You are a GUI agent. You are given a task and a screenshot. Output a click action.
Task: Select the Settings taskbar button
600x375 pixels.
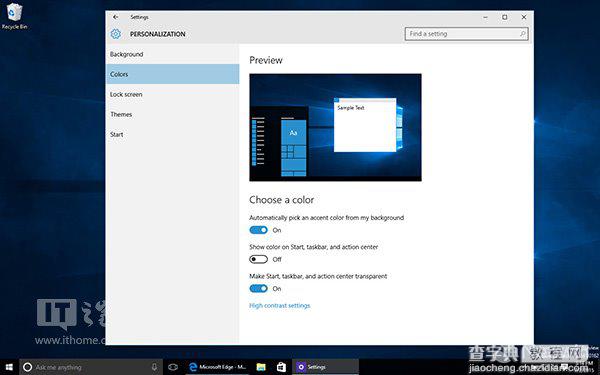(x=325, y=367)
